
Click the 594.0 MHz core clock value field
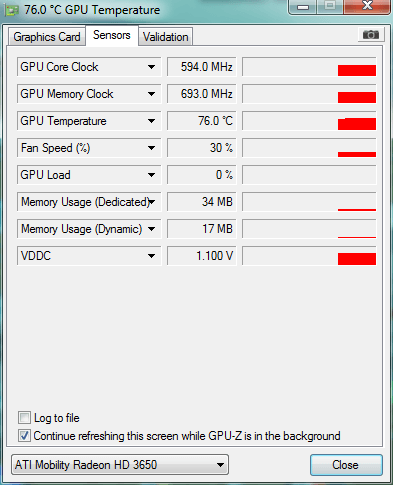pyautogui.click(x=202, y=67)
